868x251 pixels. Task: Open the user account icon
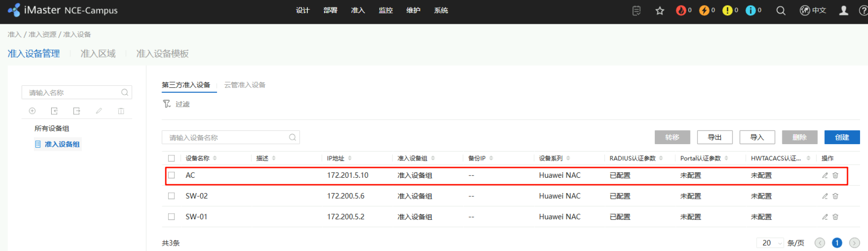[x=843, y=11]
